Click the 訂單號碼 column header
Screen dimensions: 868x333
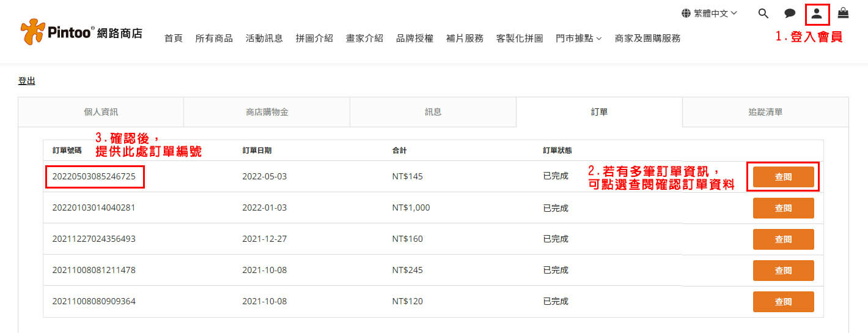[67, 151]
